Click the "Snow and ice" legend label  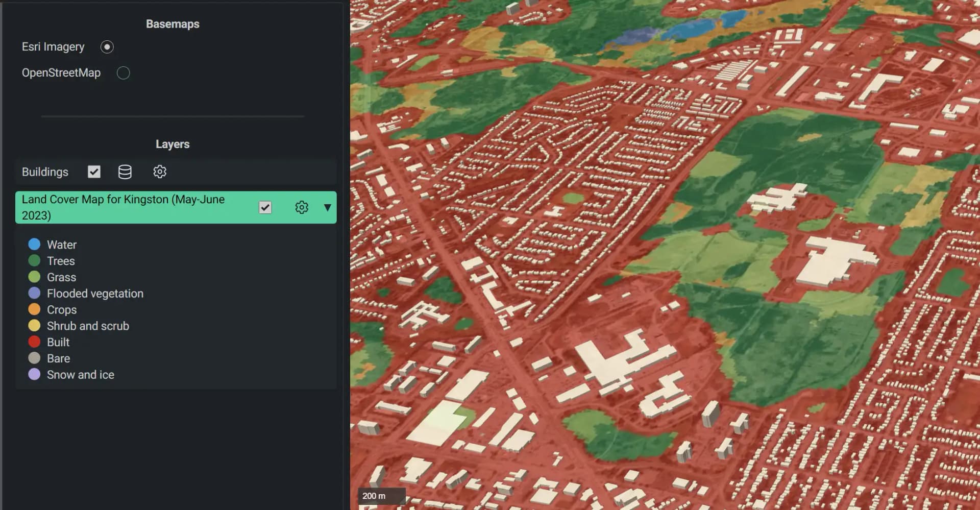pyautogui.click(x=81, y=375)
